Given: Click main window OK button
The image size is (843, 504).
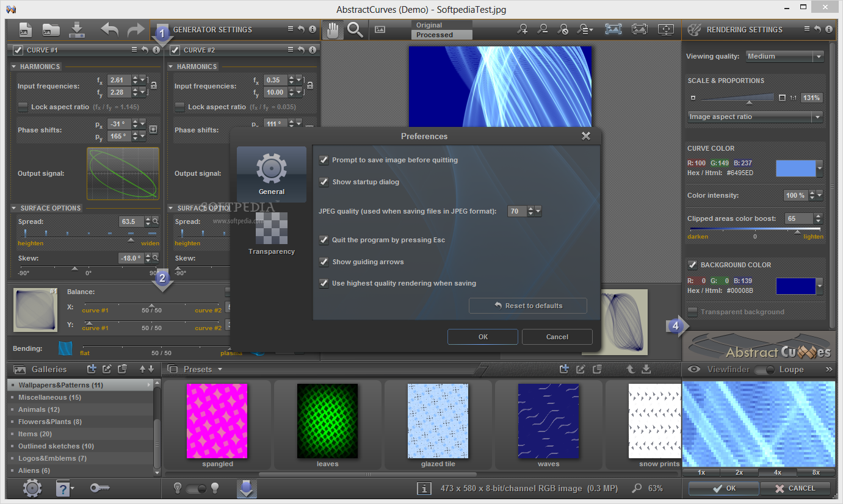Looking at the screenshot, I should click(x=724, y=488).
